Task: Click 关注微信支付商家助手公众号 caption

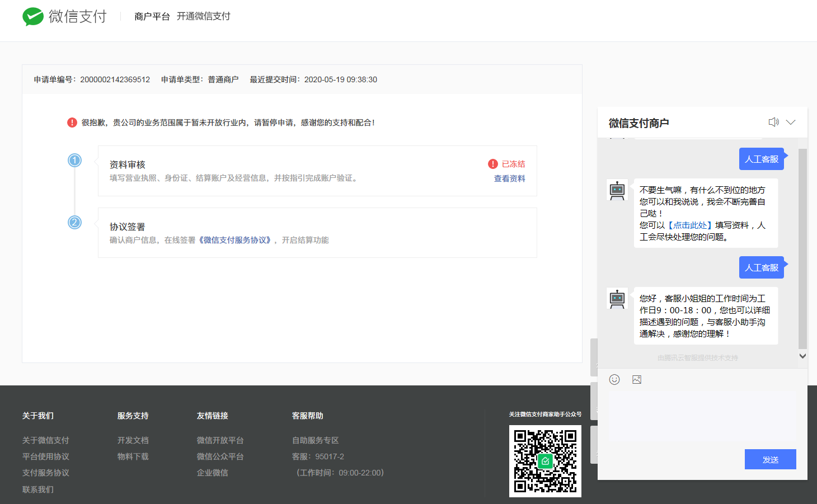Action: point(545,414)
